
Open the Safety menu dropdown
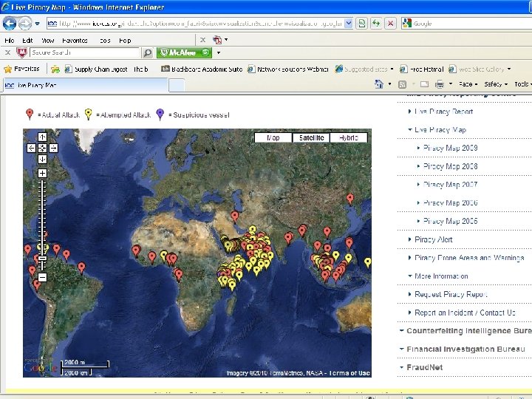coord(496,84)
